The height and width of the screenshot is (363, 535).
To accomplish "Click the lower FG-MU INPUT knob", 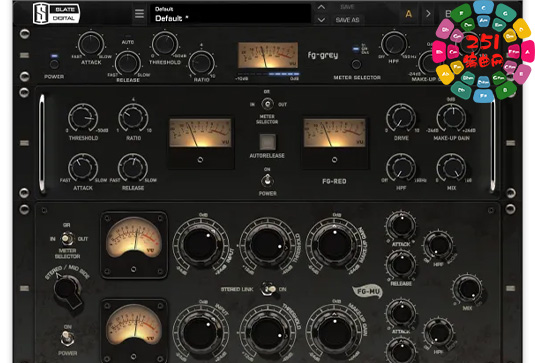I will click(x=201, y=333).
